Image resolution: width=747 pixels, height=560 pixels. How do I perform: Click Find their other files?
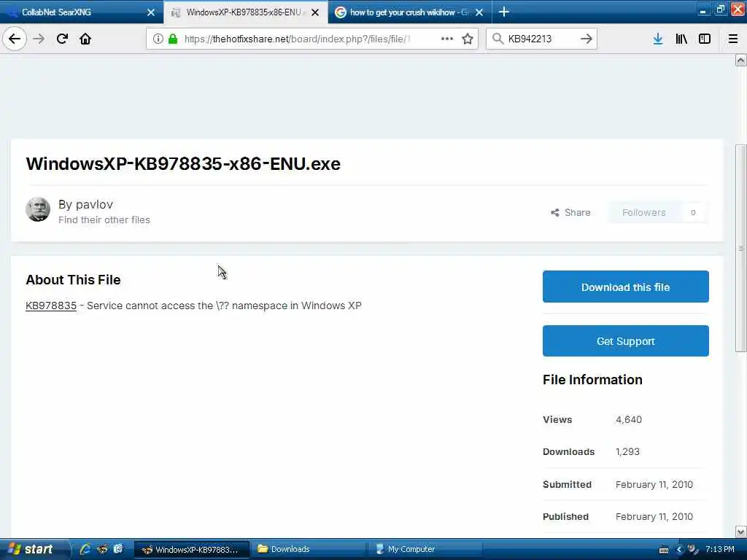(x=104, y=219)
